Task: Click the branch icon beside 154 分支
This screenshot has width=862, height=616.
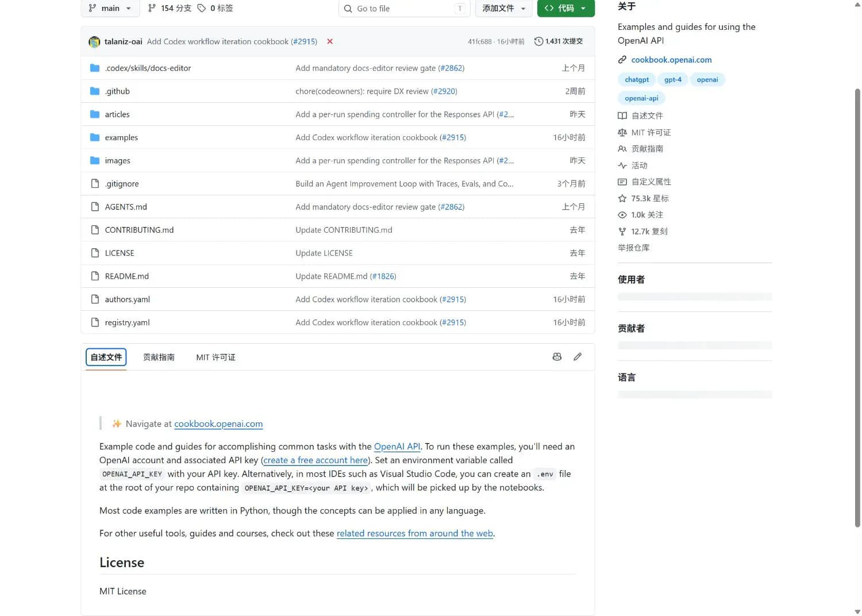Action: pyautogui.click(x=152, y=8)
